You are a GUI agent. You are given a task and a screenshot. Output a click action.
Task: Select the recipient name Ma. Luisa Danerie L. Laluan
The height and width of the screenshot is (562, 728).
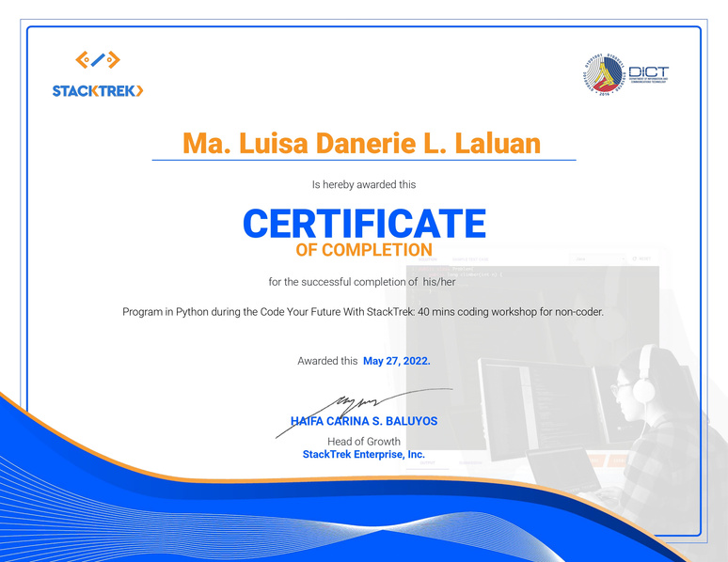tap(362, 143)
